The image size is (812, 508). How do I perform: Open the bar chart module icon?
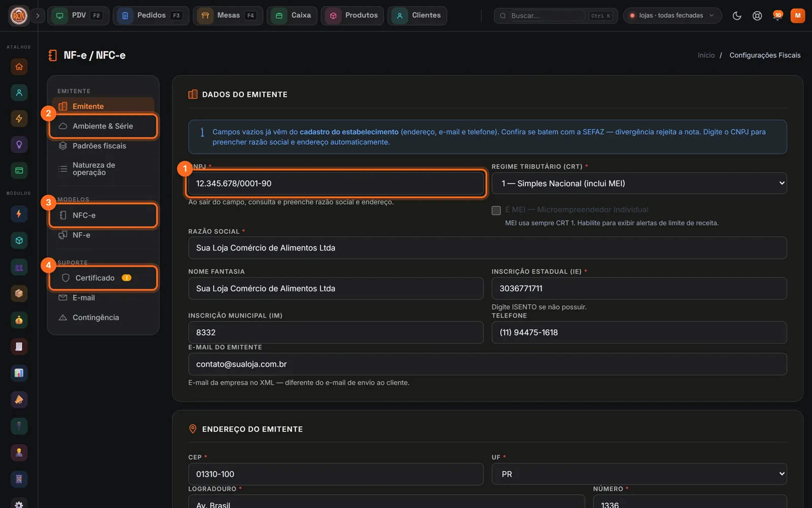19,373
